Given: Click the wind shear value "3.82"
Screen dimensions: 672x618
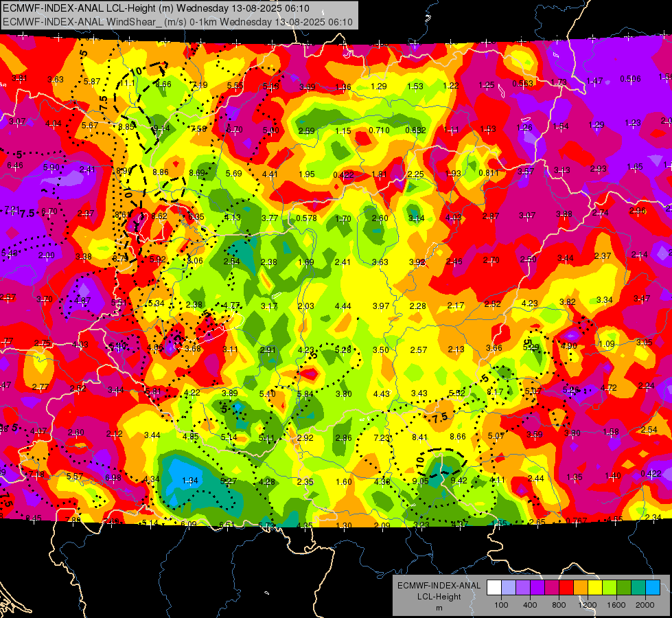Looking at the screenshot, I should pos(568,302).
